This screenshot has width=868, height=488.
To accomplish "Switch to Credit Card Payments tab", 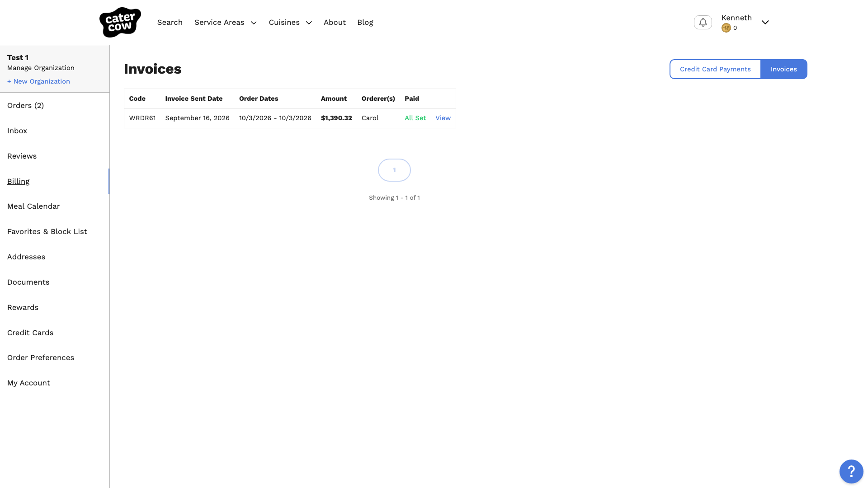I will (715, 69).
